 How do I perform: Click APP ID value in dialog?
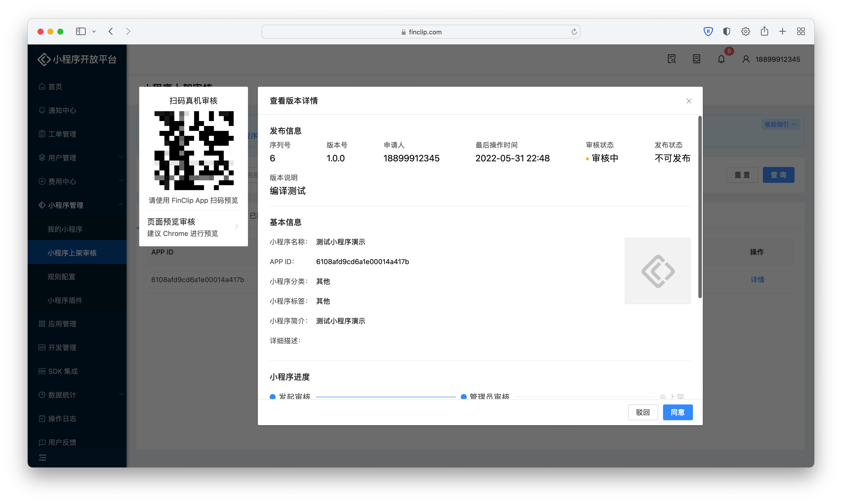[362, 261]
